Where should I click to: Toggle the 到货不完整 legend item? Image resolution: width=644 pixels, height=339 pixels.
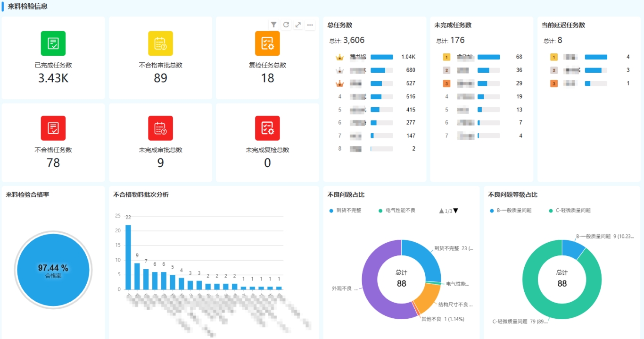click(x=346, y=211)
